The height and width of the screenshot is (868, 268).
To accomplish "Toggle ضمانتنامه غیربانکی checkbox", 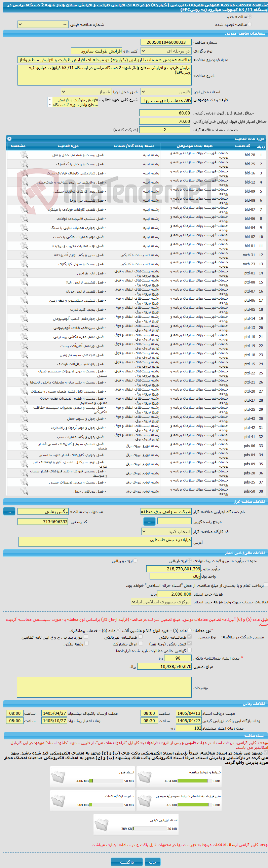I will pos(141,636).
